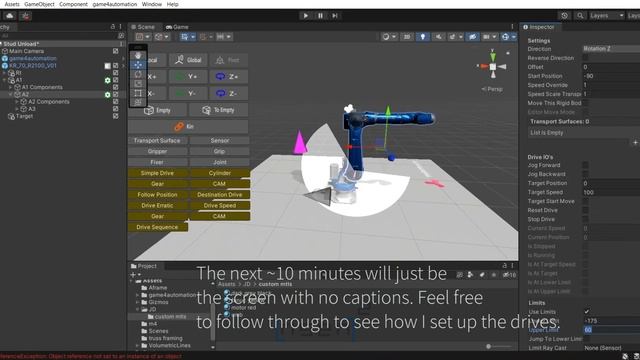This screenshot has height=360, width=640.
Task: Open the snap increment dropdown
Action: (x=223, y=37)
